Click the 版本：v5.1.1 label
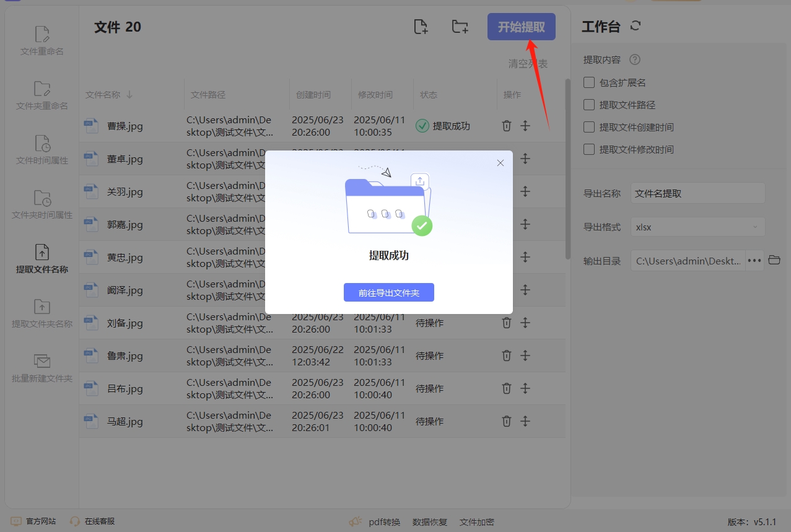The width and height of the screenshot is (791, 532). click(752, 522)
